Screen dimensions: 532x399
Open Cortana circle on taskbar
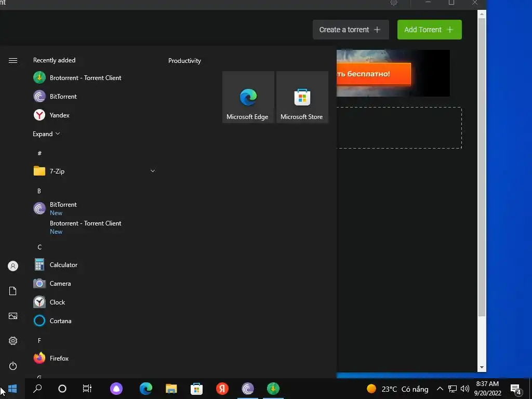point(62,389)
